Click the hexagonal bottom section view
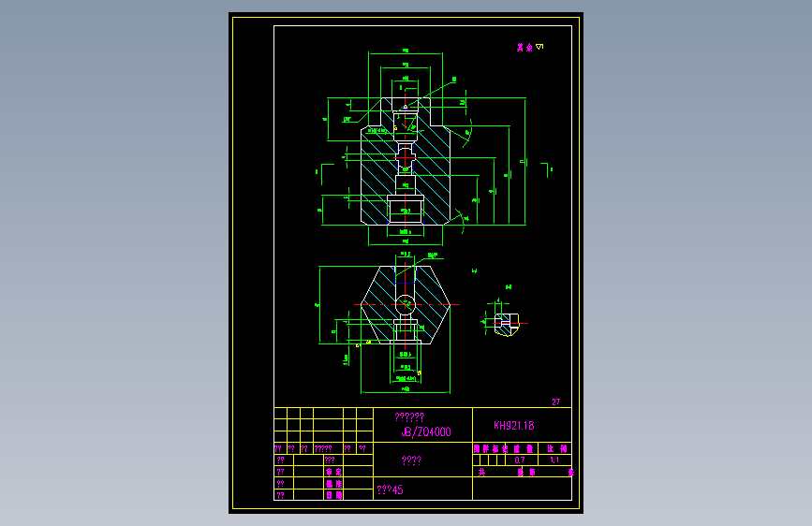The width and height of the screenshot is (812, 526). [406, 305]
